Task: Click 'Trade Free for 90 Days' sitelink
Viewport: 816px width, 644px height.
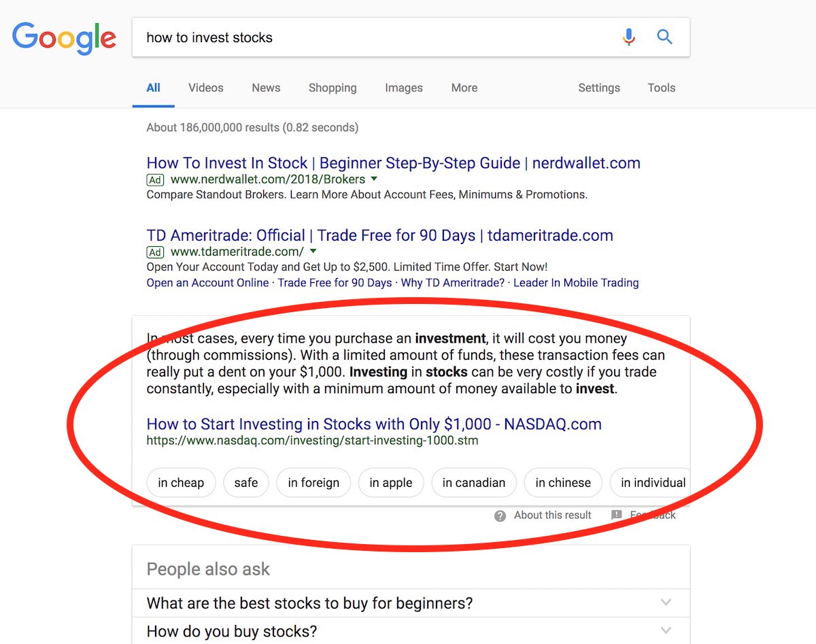Action: click(335, 283)
